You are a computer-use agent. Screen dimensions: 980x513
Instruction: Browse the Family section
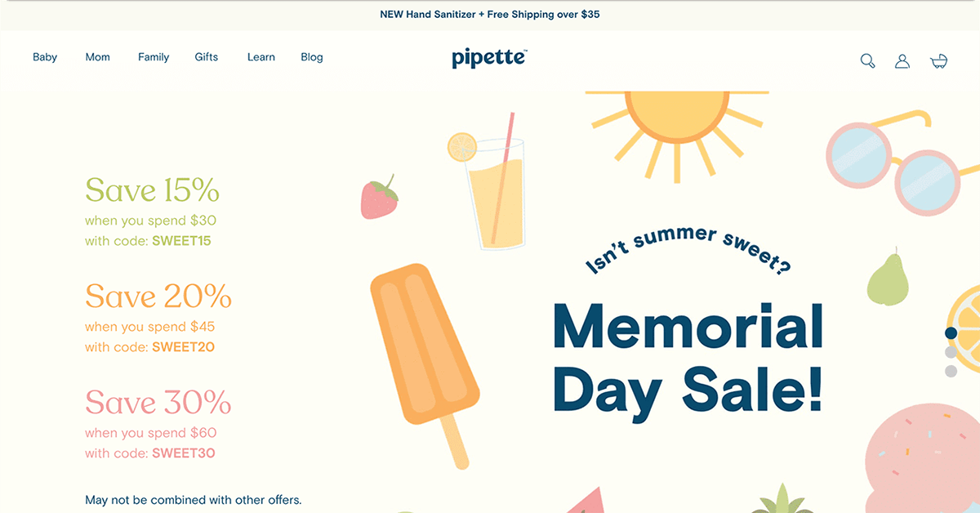(x=154, y=57)
